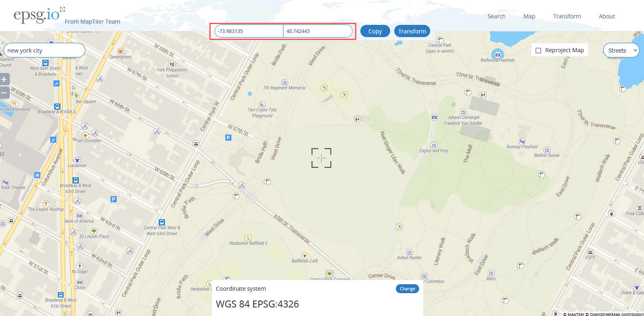This screenshot has width=644, height=316.
Task: Click the center crosshair marker on map
Action: [x=321, y=158]
